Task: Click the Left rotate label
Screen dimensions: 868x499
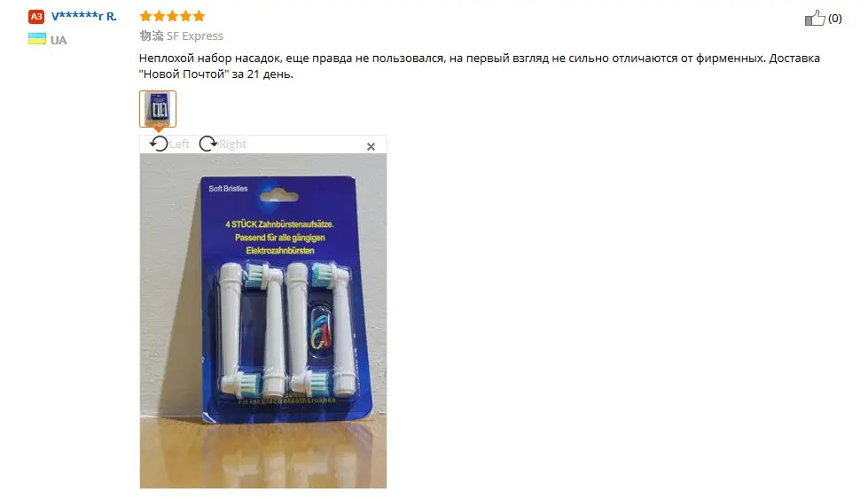Action: [x=179, y=144]
